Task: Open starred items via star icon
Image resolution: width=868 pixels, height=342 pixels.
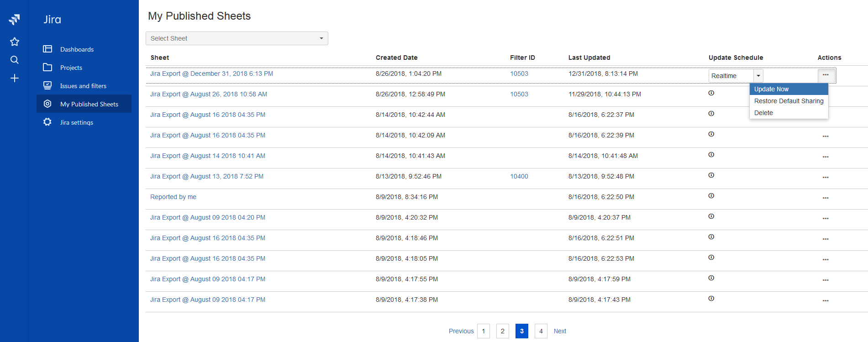Action: (x=15, y=42)
